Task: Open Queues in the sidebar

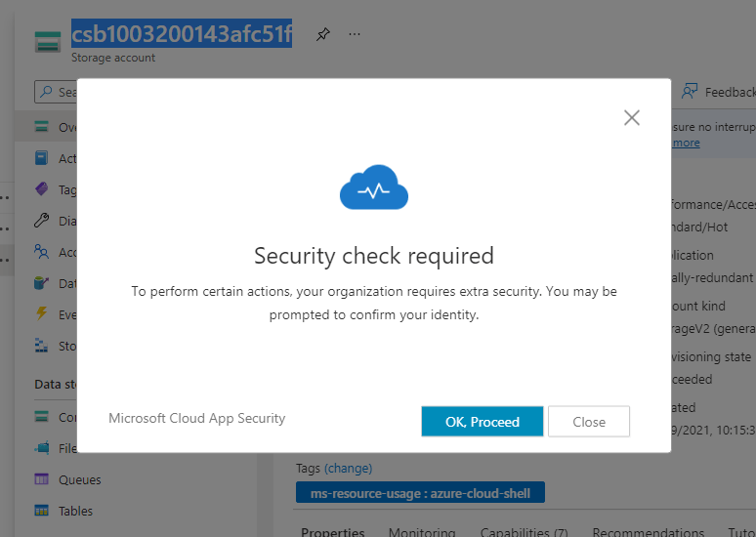Action: (x=78, y=479)
